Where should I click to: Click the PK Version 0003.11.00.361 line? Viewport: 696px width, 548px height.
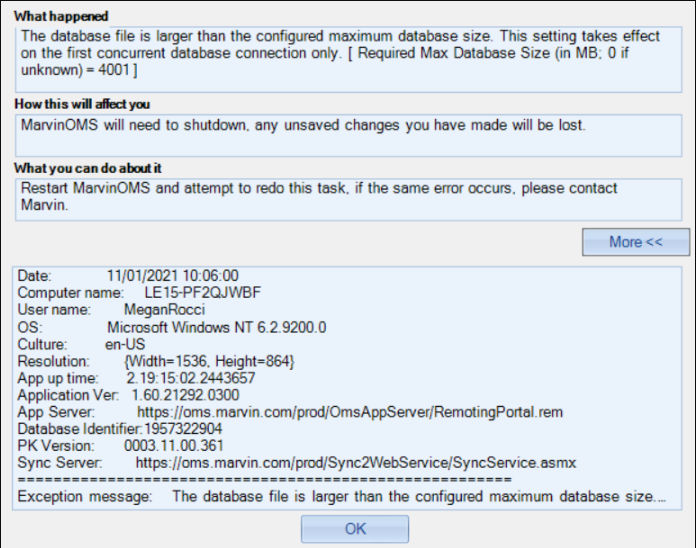(x=120, y=445)
